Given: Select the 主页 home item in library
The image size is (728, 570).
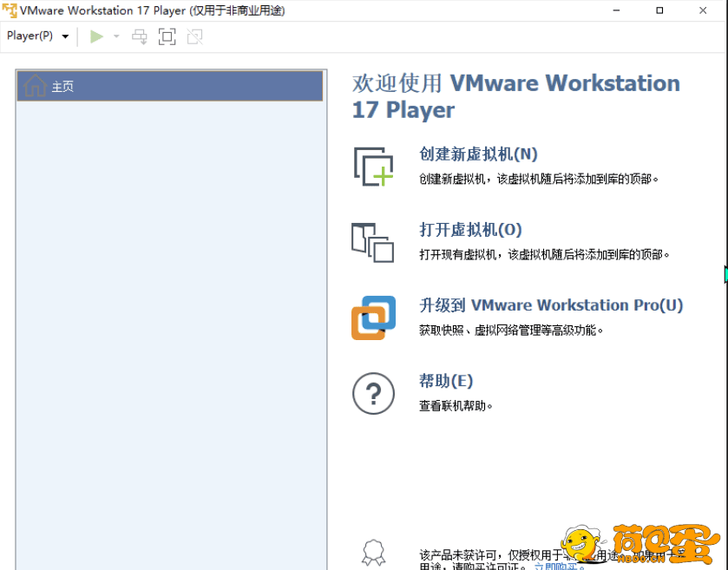Looking at the screenshot, I should (x=170, y=86).
